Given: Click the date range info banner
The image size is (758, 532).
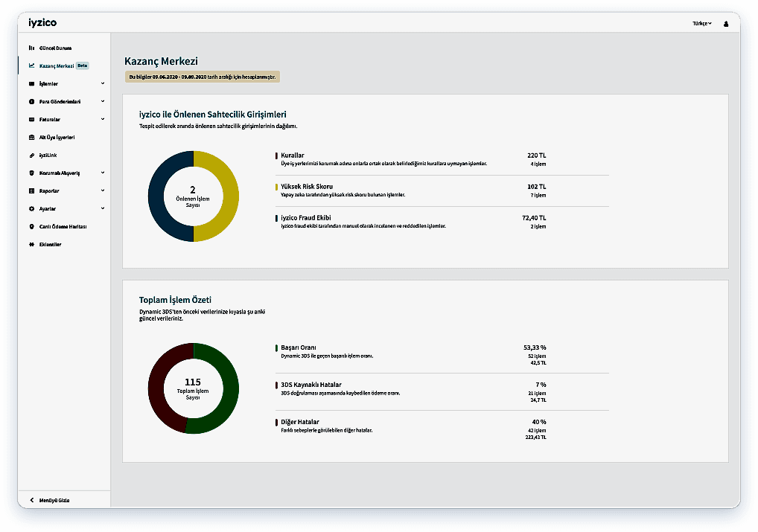Looking at the screenshot, I should [x=202, y=77].
